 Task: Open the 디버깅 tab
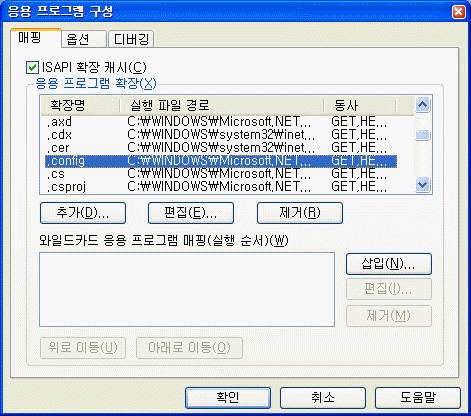(131, 39)
